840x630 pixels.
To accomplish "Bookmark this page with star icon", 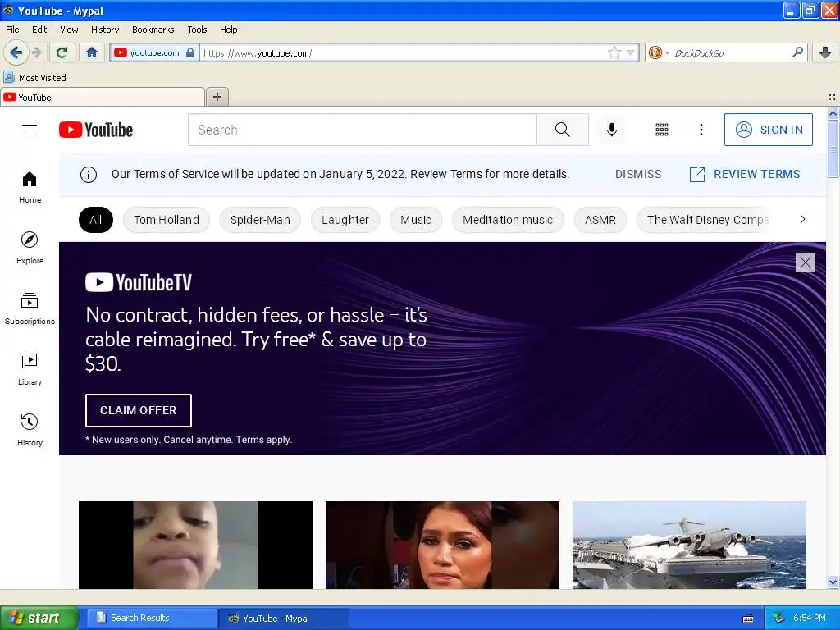I will click(614, 52).
